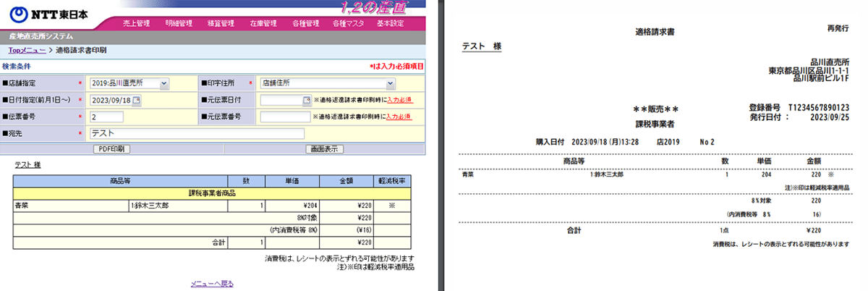Open the 明細管理 menu
Viewport: 868px width, 291px height.
179,23
